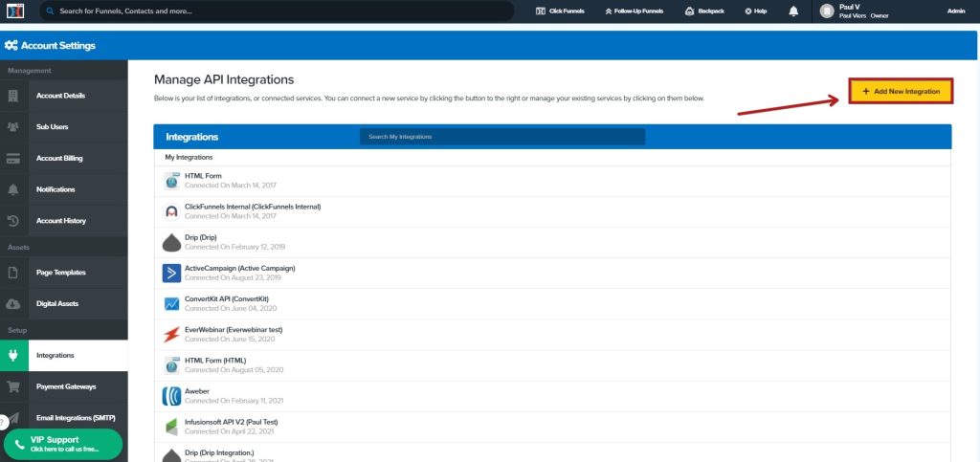Viewport: 980px width, 462px height.
Task: Click the HTML Form (HTML) icon
Action: pos(172,365)
